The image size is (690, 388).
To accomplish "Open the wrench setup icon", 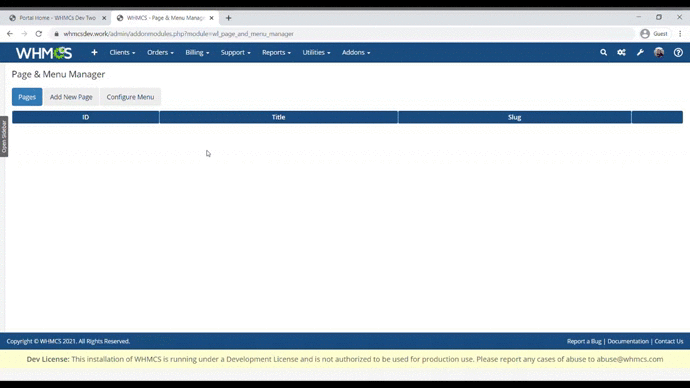I will [x=640, y=52].
